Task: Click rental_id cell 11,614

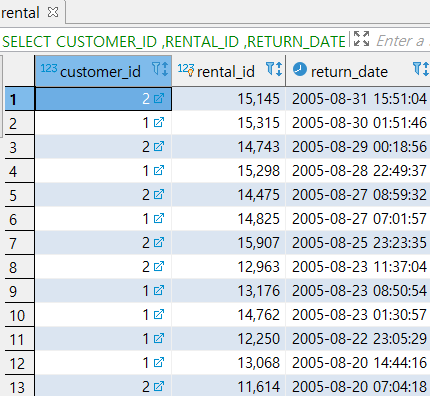Action: pos(229,386)
